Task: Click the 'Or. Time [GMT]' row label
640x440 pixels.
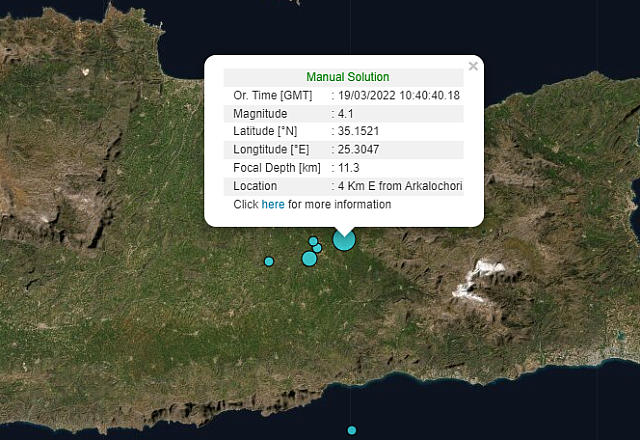Action: click(x=272, y=95)
